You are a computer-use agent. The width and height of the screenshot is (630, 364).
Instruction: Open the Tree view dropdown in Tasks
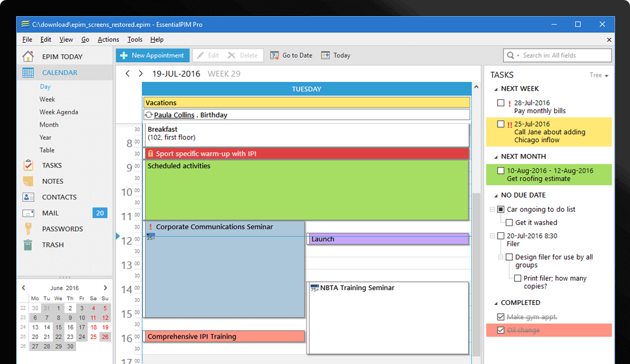599,75
